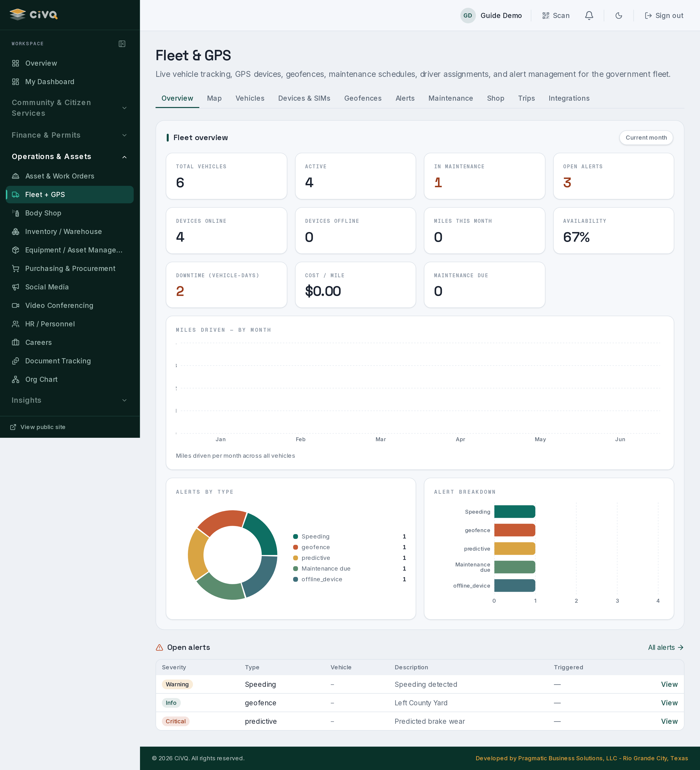Click the Equipment / Asset Management cube icon

point(16,250)
